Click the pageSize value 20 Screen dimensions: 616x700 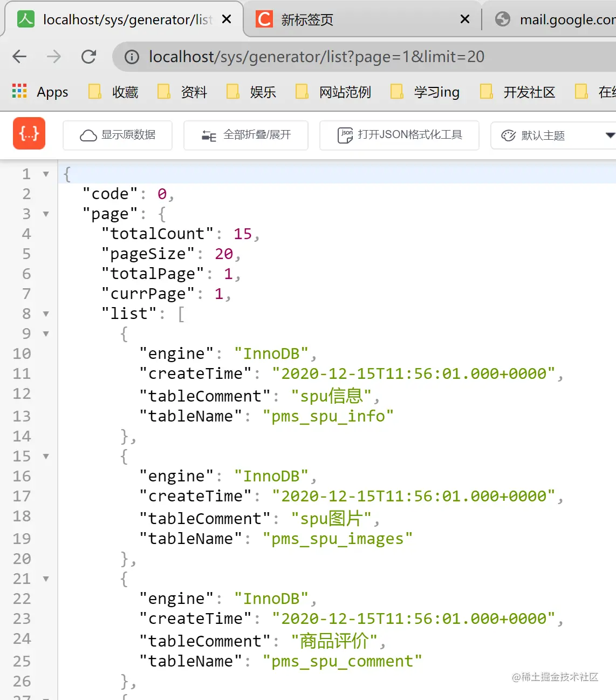coord(224,254)
